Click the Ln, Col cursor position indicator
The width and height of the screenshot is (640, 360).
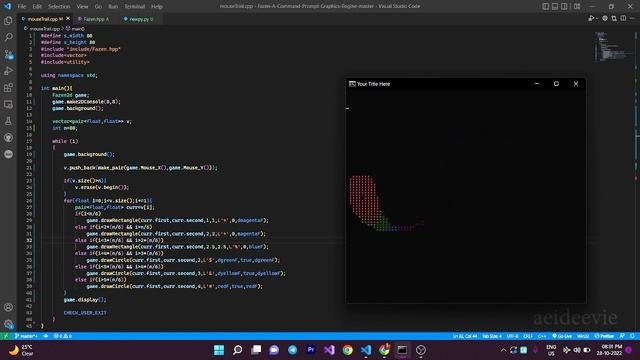tap(464, 336)
